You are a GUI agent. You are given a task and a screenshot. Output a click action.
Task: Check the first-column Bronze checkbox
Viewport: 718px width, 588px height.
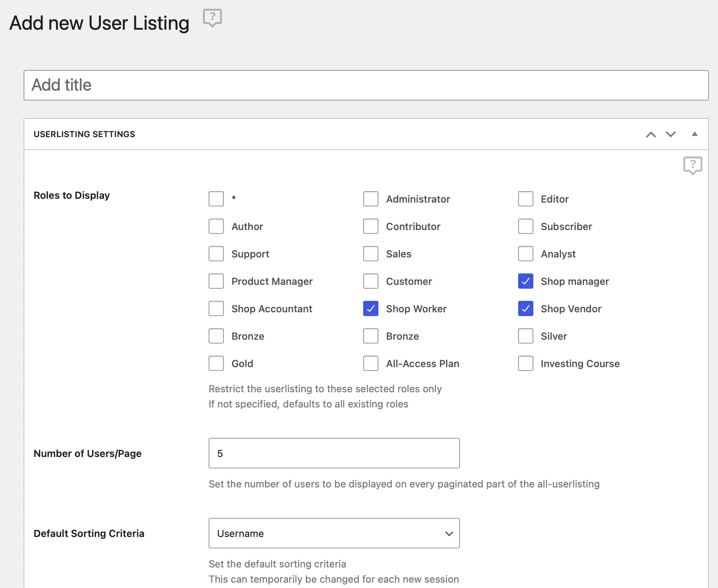click(216, 336)
